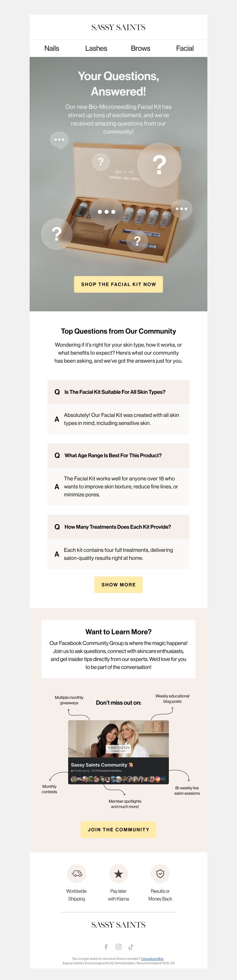The height and width of the screenshot is (980, 237).
Task: Expand the age range question
Action: coord(118,455)
